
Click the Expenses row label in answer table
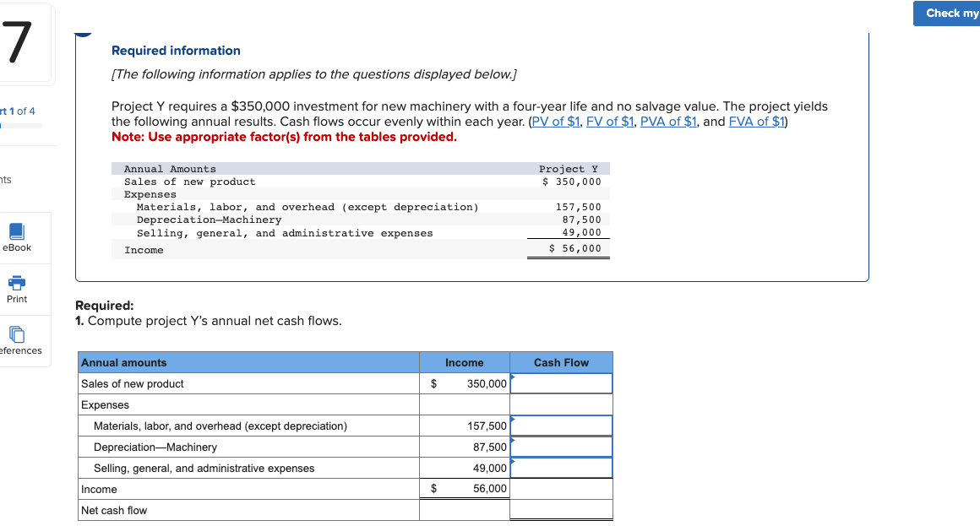(x=105, y=404)
